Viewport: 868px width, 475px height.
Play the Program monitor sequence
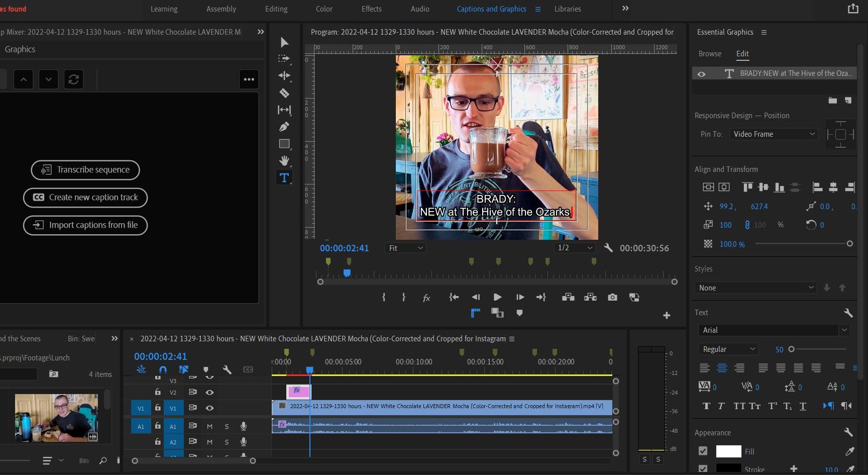coord(497,297)
